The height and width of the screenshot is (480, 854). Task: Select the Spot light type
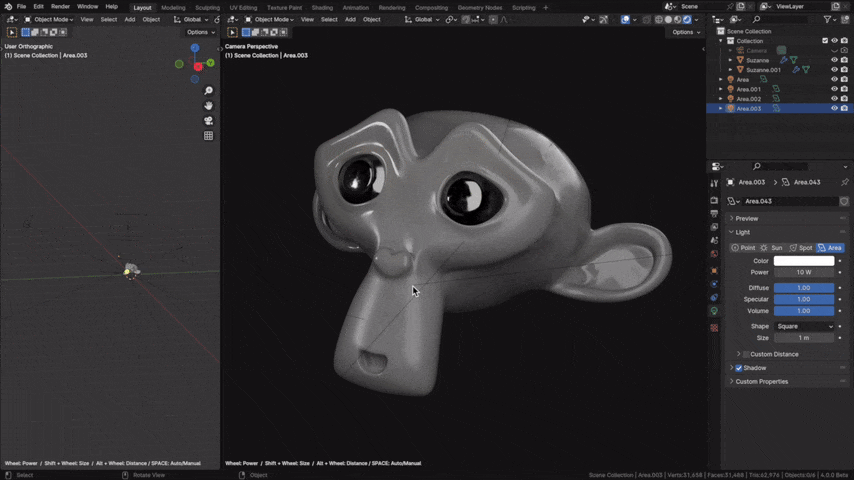[x=801, y=248]
